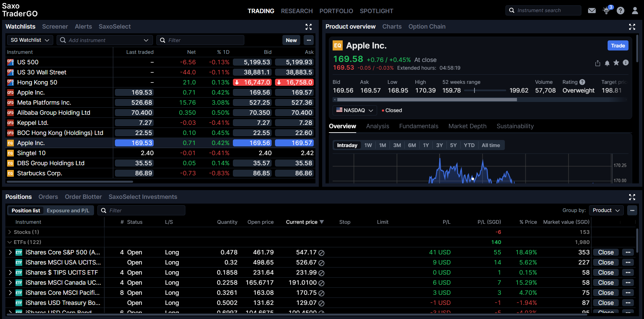Open more options for iShares MSCI USA UCITS

coord(628,262)
